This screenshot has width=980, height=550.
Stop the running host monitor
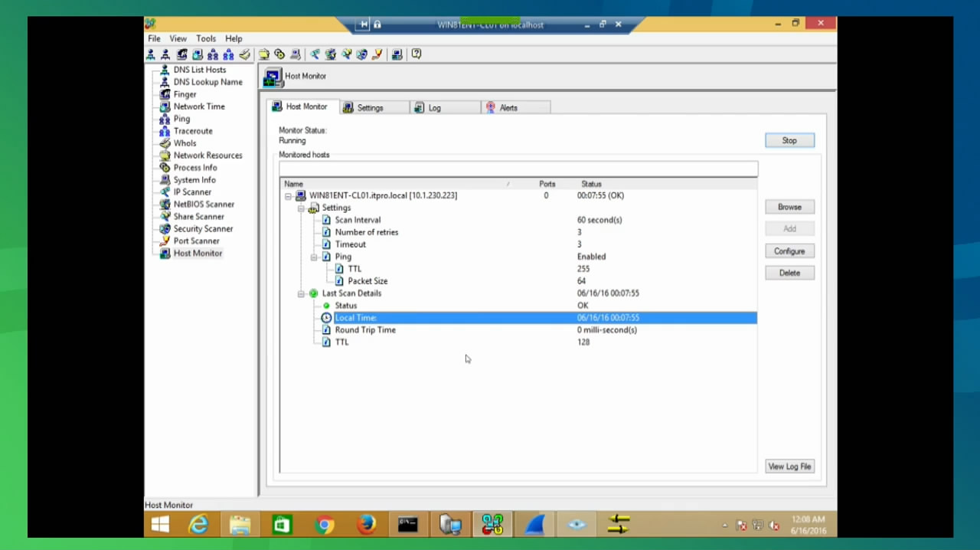point(789,141)
